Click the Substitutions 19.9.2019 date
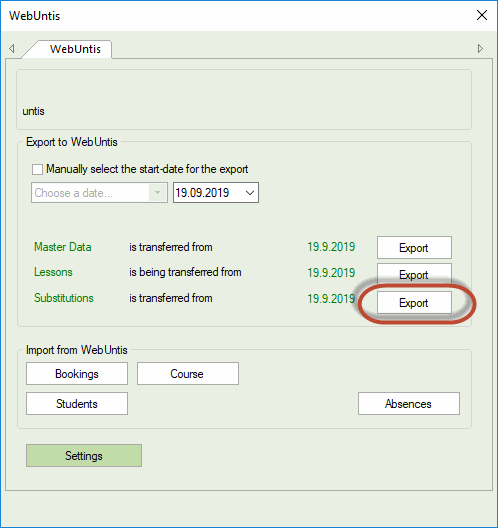Screen dimensions: 498x528 331,298
